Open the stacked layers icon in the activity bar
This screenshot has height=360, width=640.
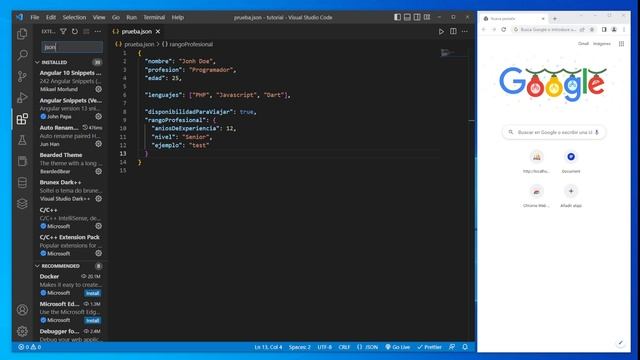(x=22, y=204)
